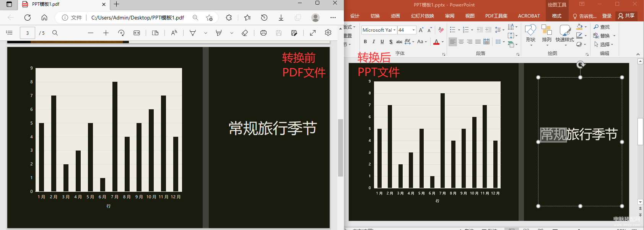Click the fit to width icon
The height and width of the screenshot is (230, 644).
point(137,33)
